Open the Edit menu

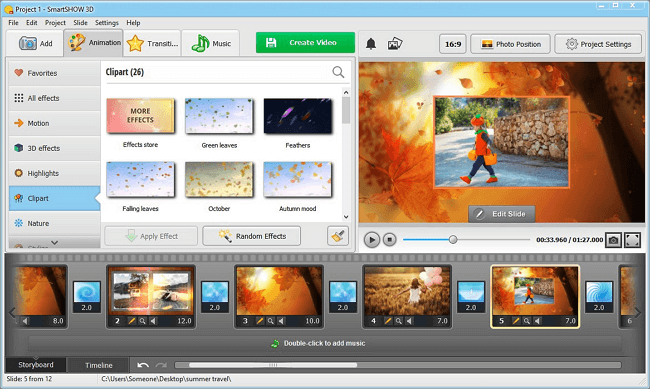tap(32, 23)
